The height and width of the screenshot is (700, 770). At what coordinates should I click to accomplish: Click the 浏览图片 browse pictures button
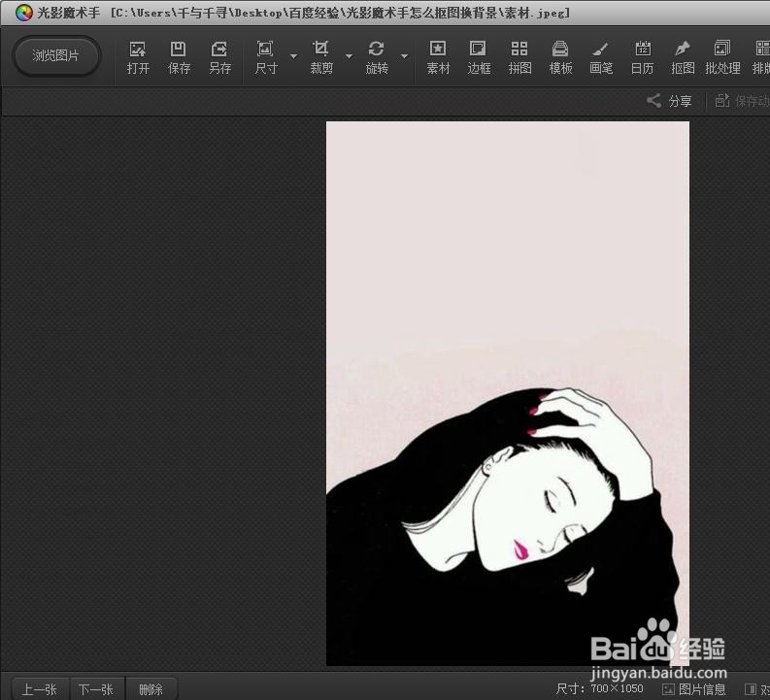click(x=56, y=56)
